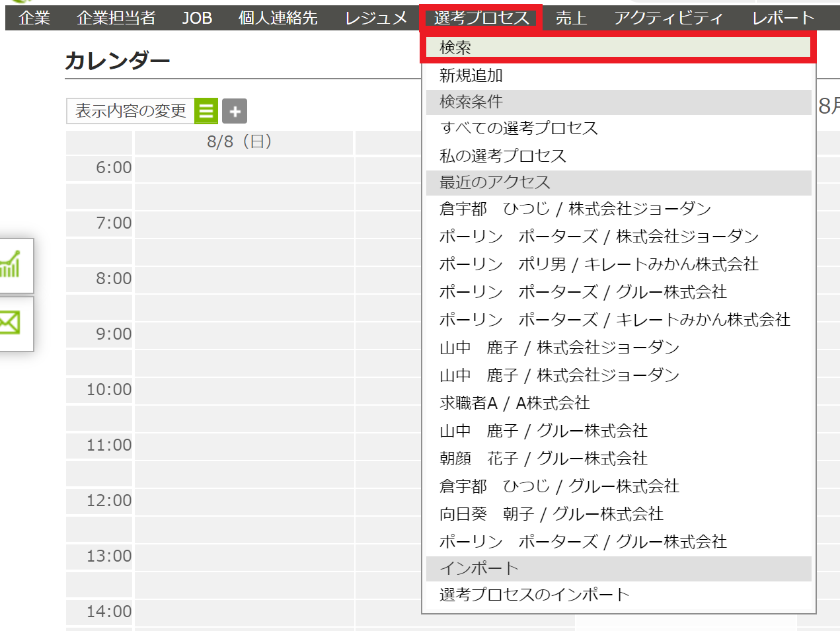This screenshot has width=840, height=631.
Task: Click 選考プロセスのインポート option
Action: pos(534,595)
